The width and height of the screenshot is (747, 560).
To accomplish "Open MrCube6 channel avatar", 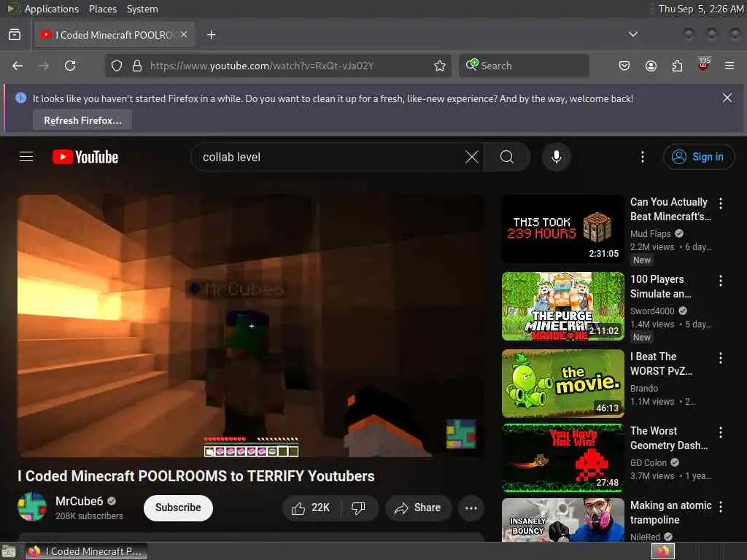I will (x=32, y=507).
